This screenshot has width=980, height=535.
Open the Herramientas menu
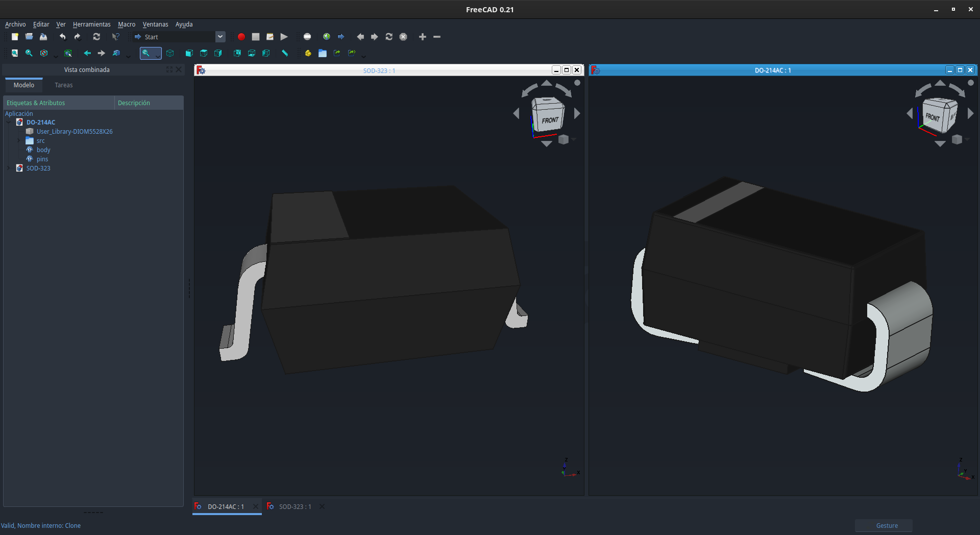pos(91,25)
